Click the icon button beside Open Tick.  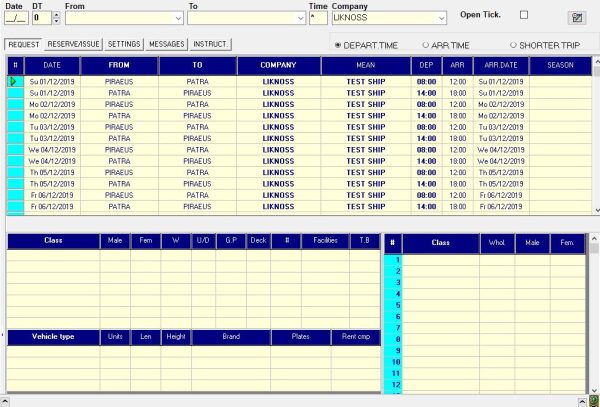576,17
